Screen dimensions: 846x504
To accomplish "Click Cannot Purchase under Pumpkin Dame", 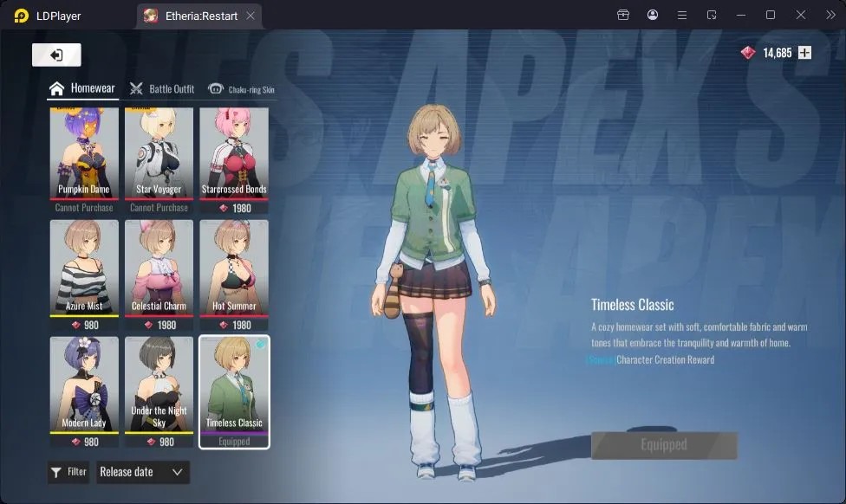I will (84, 208).
